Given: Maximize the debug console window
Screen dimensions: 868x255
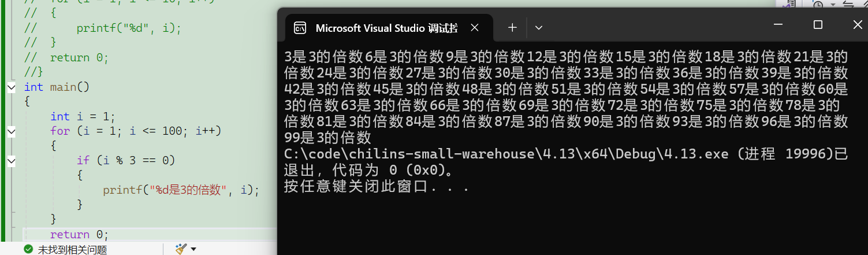Looking at the screenshot, I should 818,25.
